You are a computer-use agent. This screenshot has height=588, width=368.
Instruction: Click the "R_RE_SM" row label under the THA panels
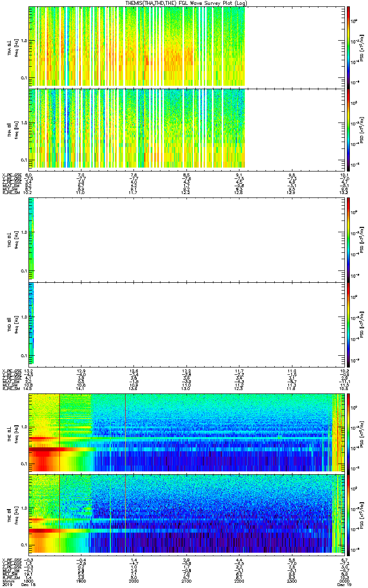(x=11, y=193)
